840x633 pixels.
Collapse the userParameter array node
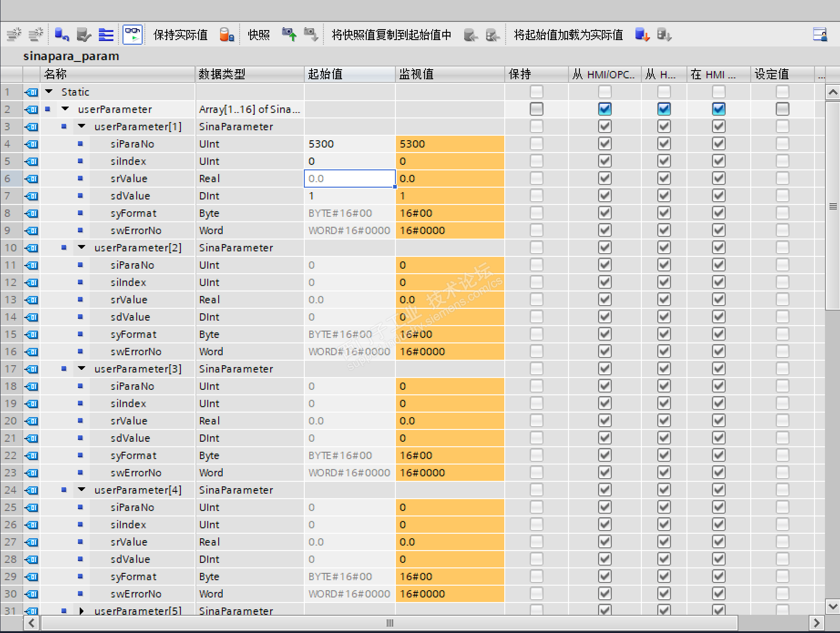click(x=65, y=109)
